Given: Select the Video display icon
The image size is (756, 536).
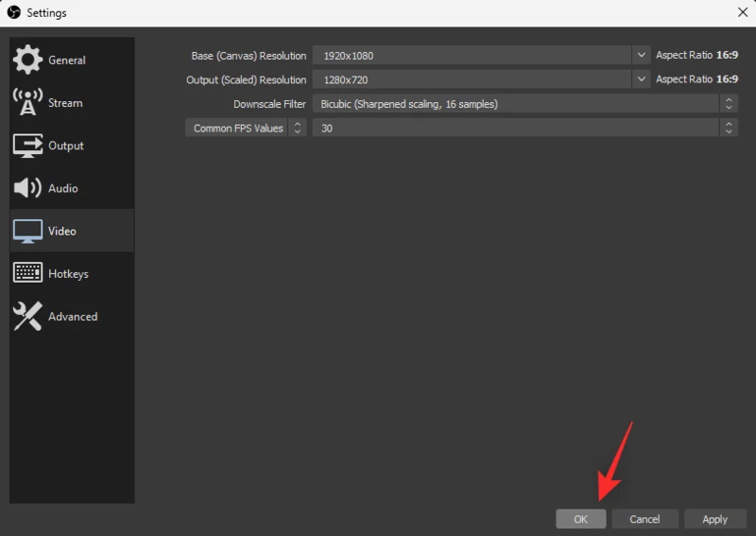Looking at the screenshot, I should pos(27,231).
